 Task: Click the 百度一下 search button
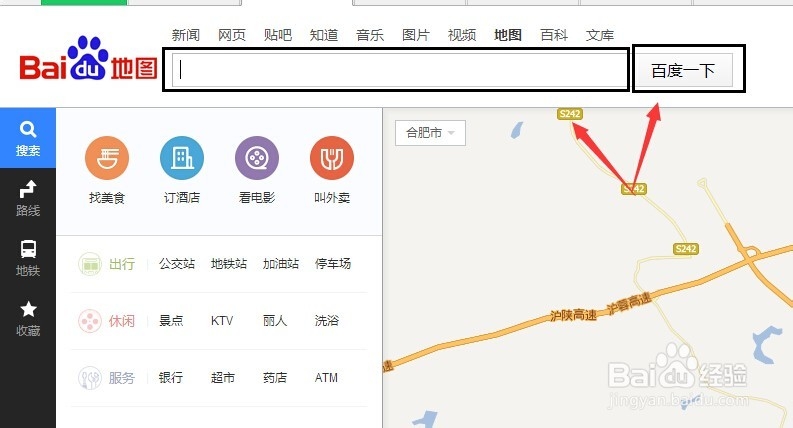[683, 70]
